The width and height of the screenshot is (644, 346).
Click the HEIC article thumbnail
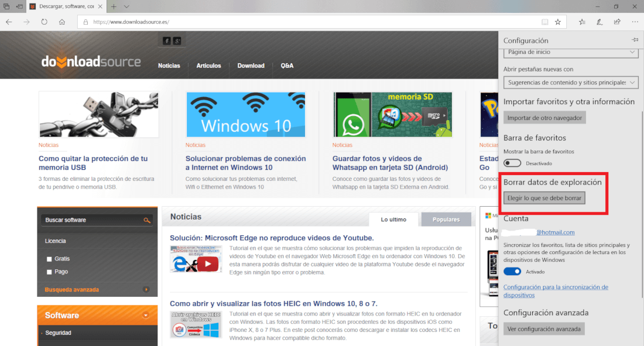click(x=196, y=325)
